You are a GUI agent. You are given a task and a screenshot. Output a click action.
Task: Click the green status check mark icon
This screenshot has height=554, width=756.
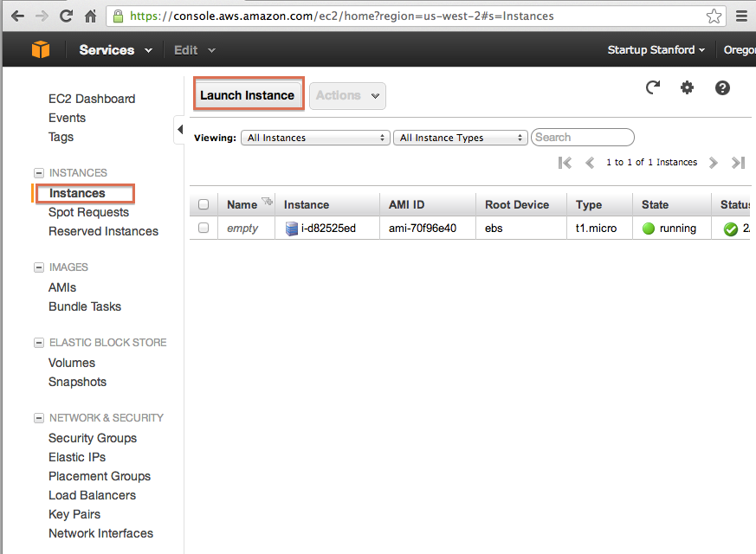coord(730,229)
